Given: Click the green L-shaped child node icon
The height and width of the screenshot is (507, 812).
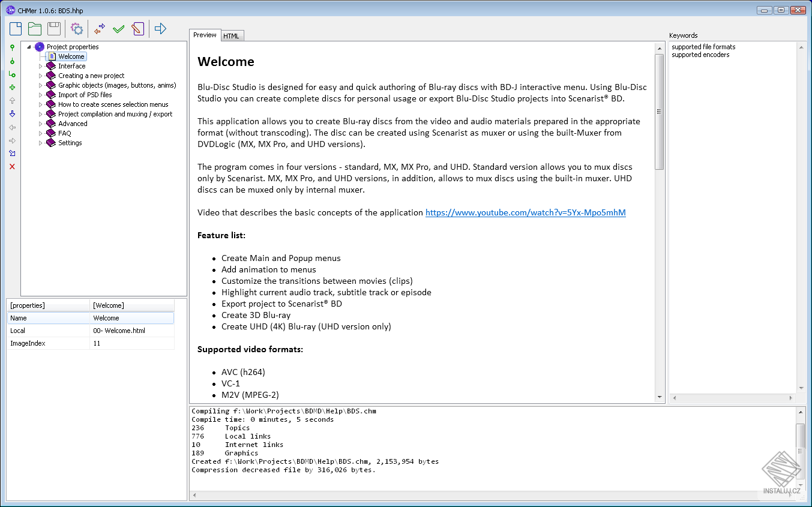Looking at the screenshot, I should [12, 74].
